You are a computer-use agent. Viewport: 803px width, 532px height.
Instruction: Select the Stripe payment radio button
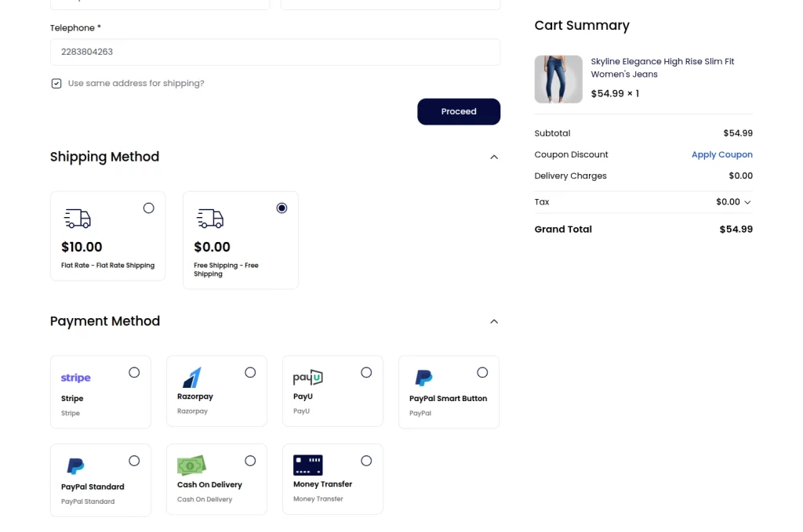pyautogui.click(x=134, y=372)
